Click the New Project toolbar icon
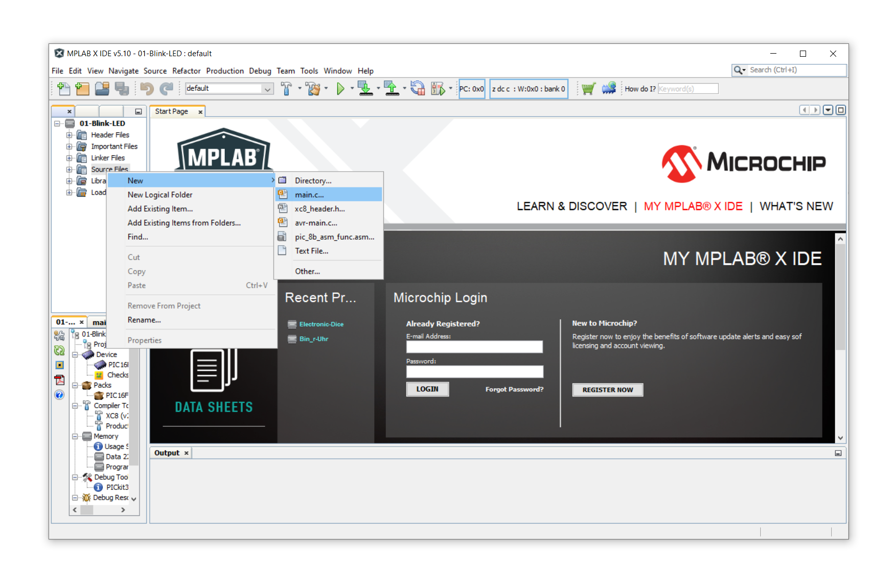 [82, 89]
